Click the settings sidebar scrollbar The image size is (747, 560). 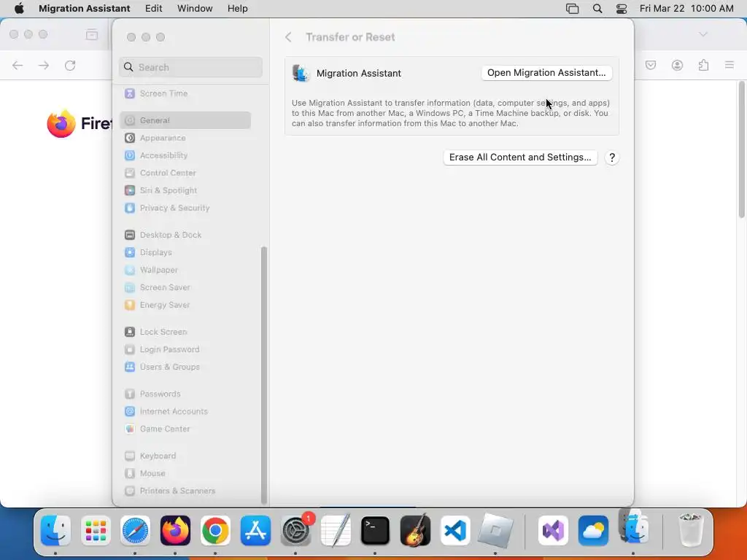coord(264,375)
